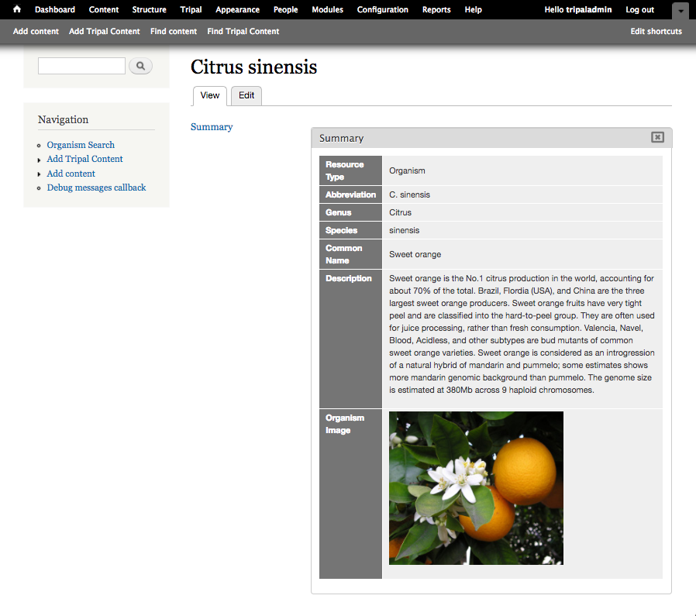Switch to the Edit tab
The width and height of the screenshot is (696, 616).
(x=246, y=95)
